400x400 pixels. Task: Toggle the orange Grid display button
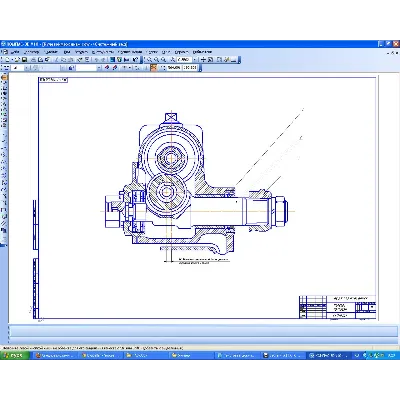point(154,68)
